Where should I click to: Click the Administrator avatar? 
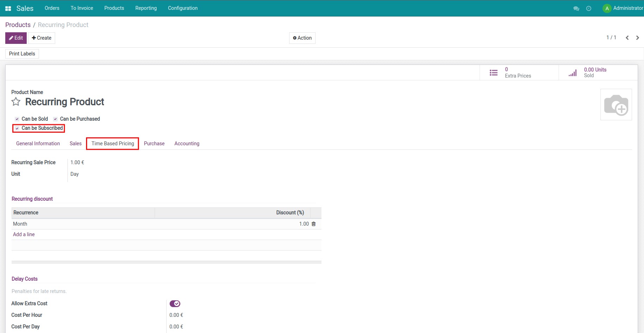pyautogui.click(x=607, y=8)
